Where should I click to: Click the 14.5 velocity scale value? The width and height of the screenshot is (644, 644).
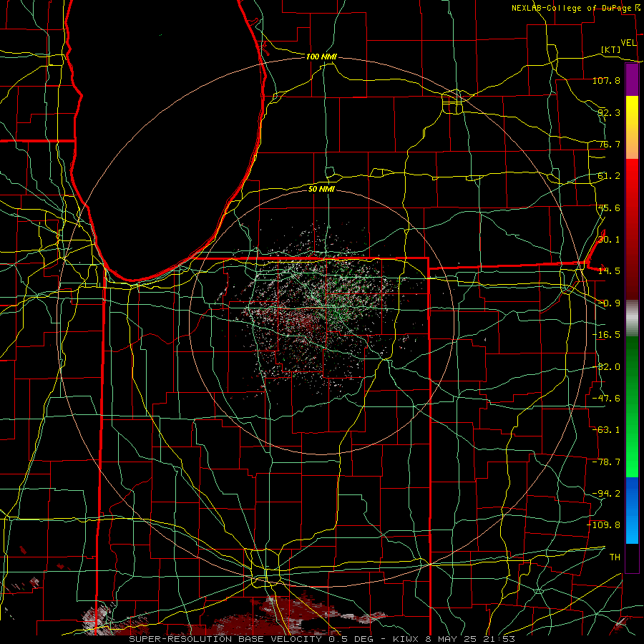609,271
